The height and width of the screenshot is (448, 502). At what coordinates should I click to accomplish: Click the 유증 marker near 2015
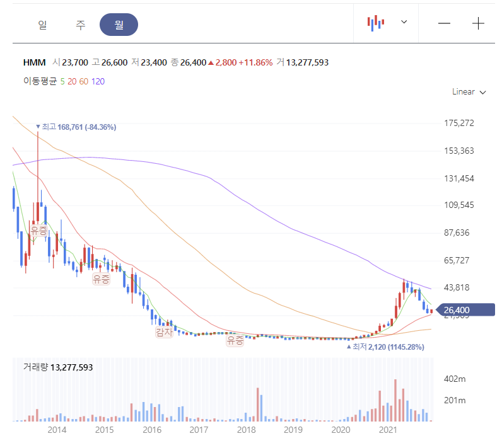(x=101, y=279)
